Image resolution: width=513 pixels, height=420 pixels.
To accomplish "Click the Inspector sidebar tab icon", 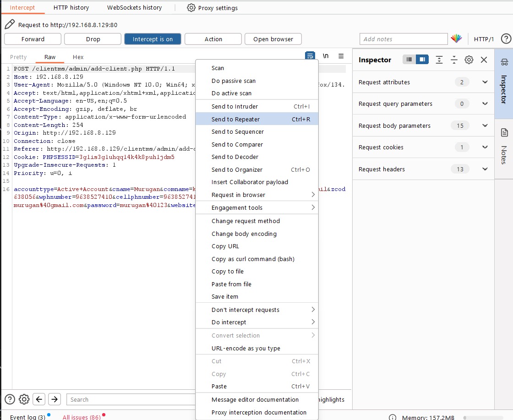I will 504,62.
